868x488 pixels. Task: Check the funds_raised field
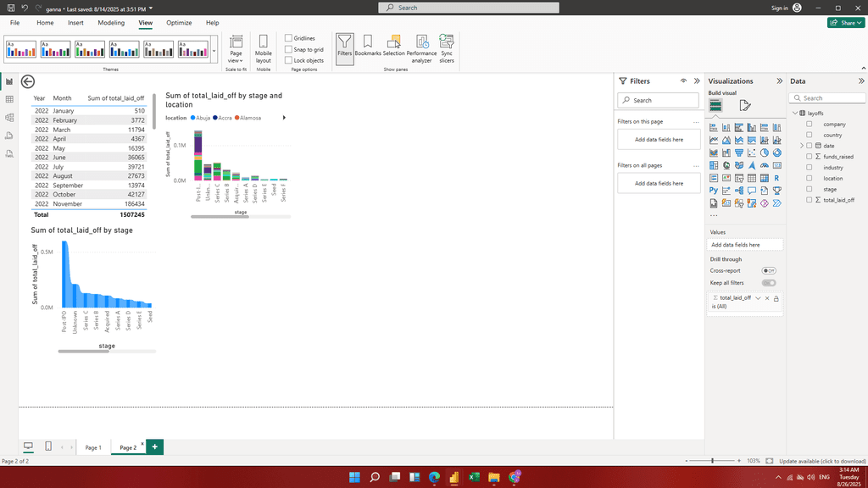(x=810, y=157)
